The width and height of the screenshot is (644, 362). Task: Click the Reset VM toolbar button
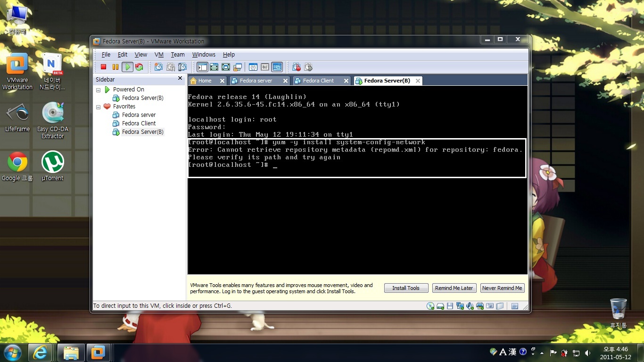[x=139, y=67]
